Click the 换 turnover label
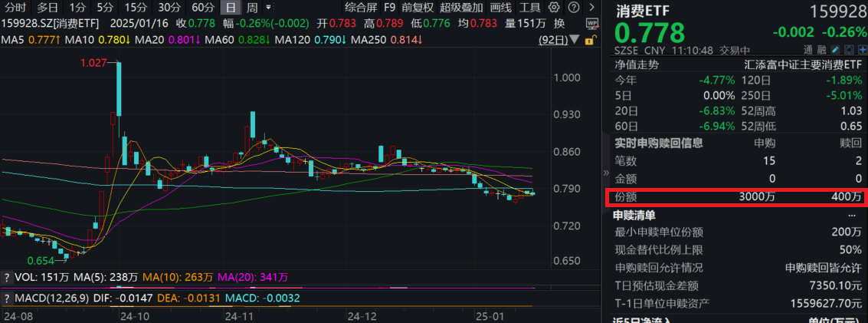 [x=560, y=24]
